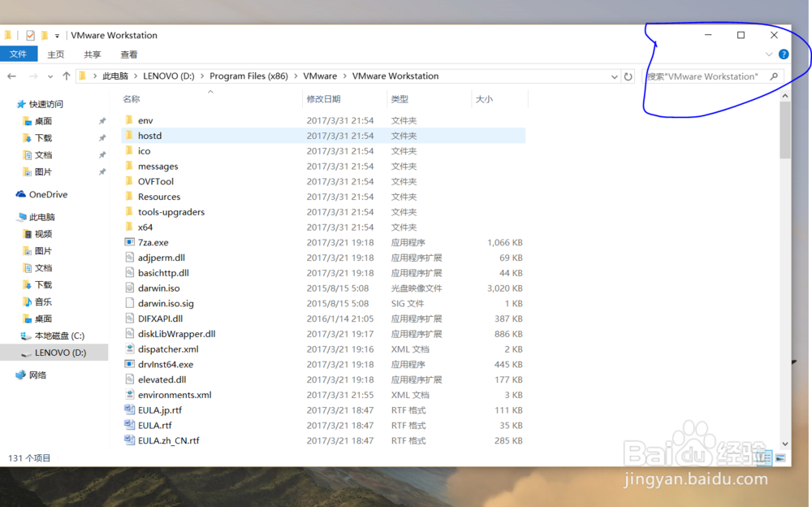Image resolution: width=812 pixels, height=507 pixels.
Task: Select the darwin.iso disc image icon
Action: point(129,288)
